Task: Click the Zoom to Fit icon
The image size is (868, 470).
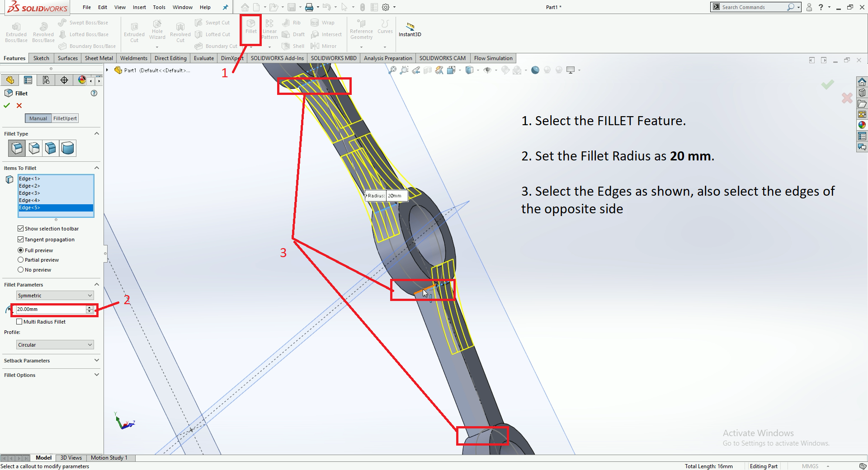Action: [392, 70]
